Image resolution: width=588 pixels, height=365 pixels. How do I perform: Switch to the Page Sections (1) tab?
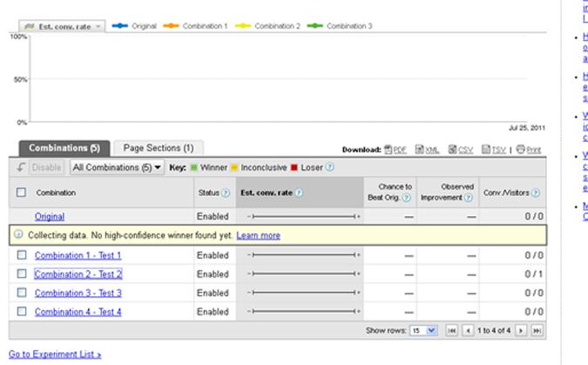pyautogui.click(x=158, y=148)
